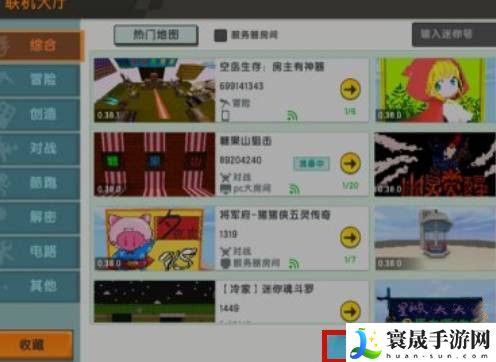Open the black and red title thumbnail

(435, 164)
